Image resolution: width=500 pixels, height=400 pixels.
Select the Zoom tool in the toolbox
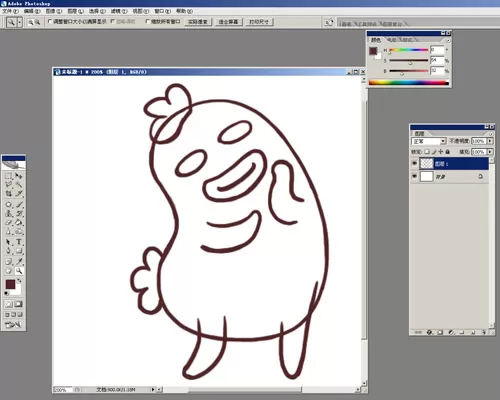(19, 271)
